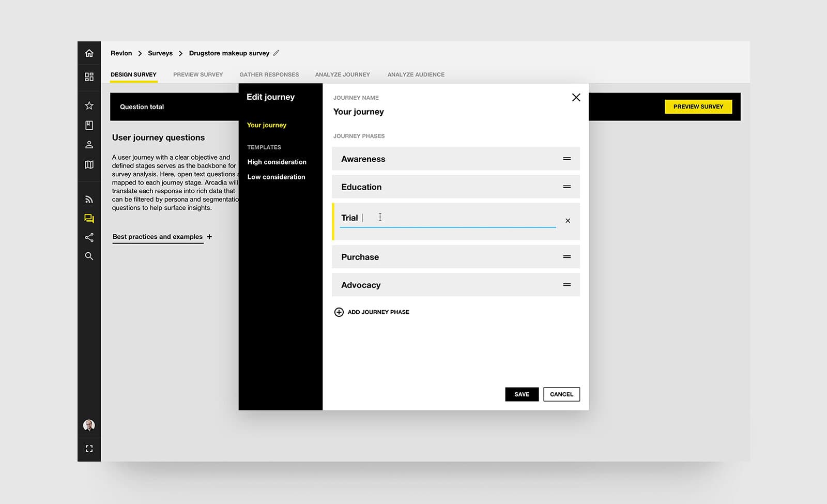Click User journey questions heading
Viewport: 827px width, 504px height.
[x=158, y=138]
